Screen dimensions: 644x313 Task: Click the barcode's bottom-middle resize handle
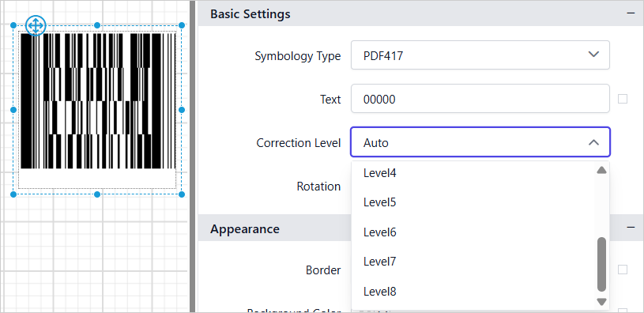(97, 194)
